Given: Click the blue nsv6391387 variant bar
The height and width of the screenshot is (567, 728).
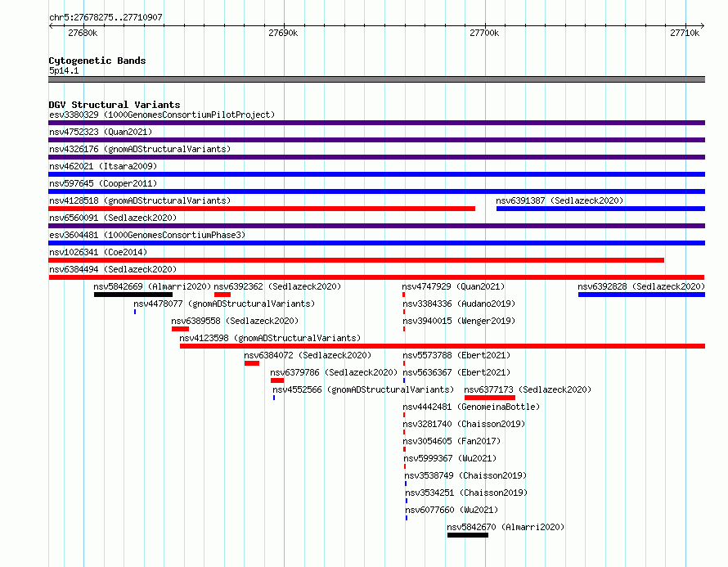Looking at the screenshot, I should [x=600, y=209].
